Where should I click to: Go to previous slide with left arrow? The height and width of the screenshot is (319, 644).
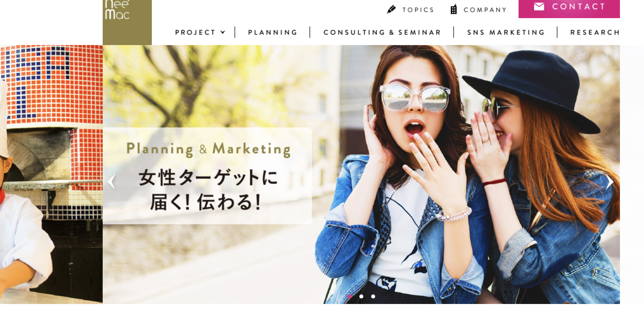[112, 182]
